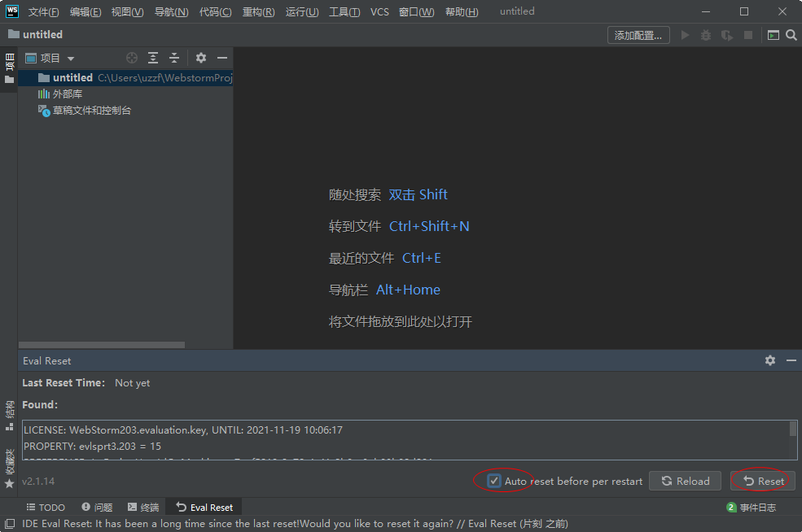
Task: Open project panel gear settings
Action: tap(201, 58)
